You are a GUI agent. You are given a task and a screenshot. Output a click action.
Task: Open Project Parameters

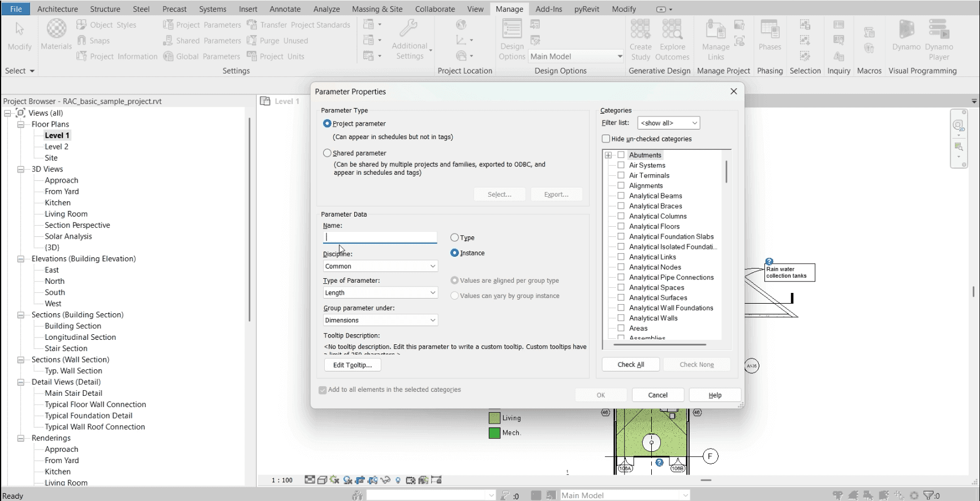[x=202, y=25]
